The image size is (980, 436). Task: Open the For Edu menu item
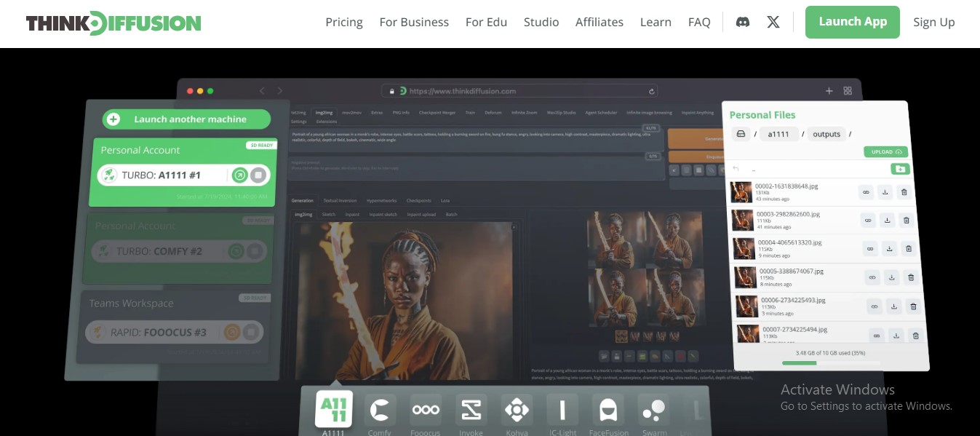(486, 22)
